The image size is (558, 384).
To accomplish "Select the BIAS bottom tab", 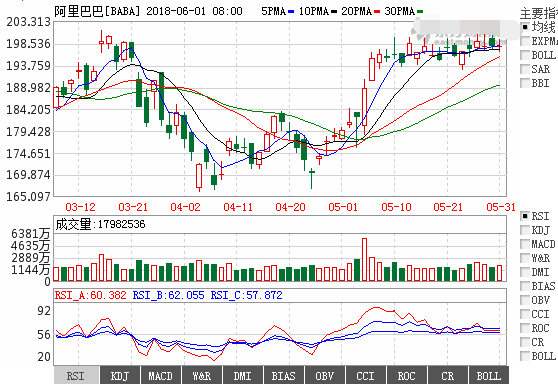I will point(283,376).
